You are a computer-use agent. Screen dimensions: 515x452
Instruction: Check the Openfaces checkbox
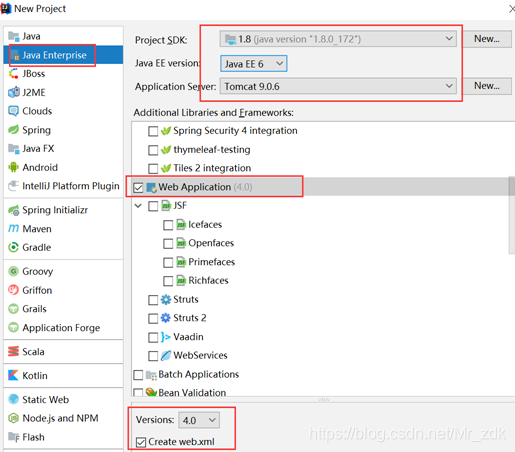click(168, 244)
